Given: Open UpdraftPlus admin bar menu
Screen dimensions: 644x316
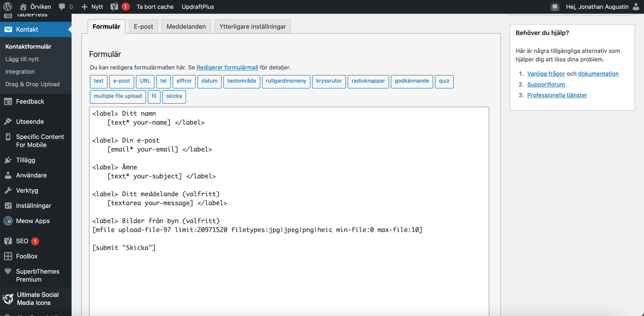Looking at the screenshot, I should click(198, 7).
